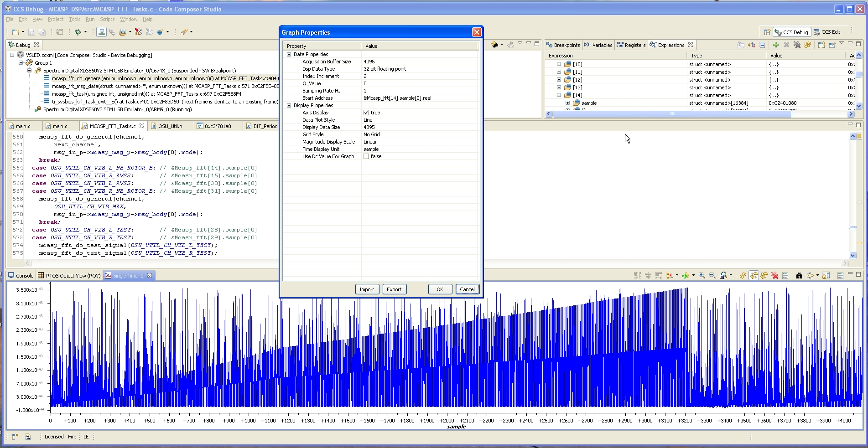Click the green bug Debug icon in main toolbar
Image resolution: width=868 pixels, height=448 pixels.
coord(78,32)
